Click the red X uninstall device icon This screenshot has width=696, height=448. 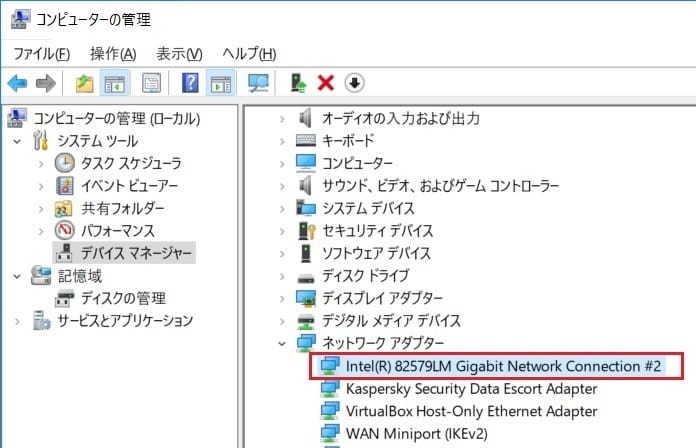tap(325, 83)
